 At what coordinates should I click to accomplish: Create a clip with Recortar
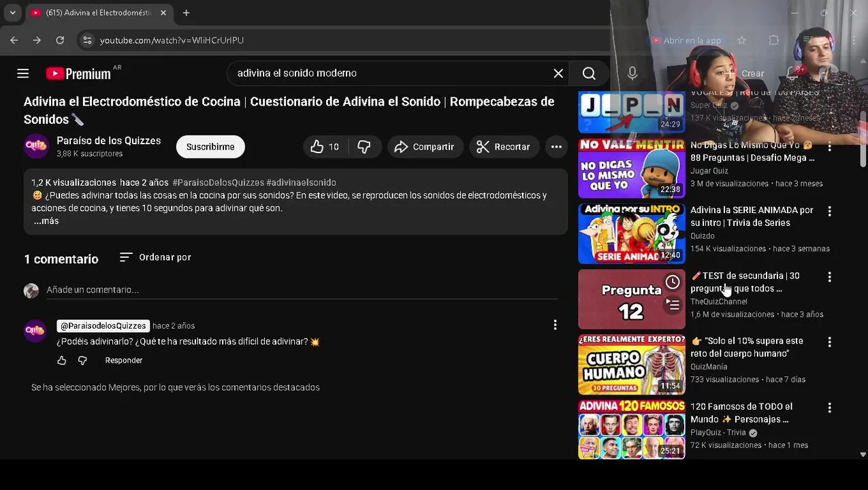tap(504, 147)
